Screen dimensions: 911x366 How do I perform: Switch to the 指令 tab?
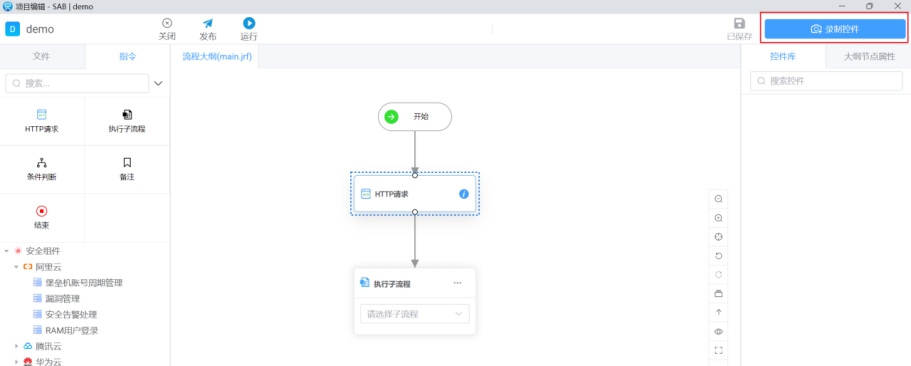(128, 56)
